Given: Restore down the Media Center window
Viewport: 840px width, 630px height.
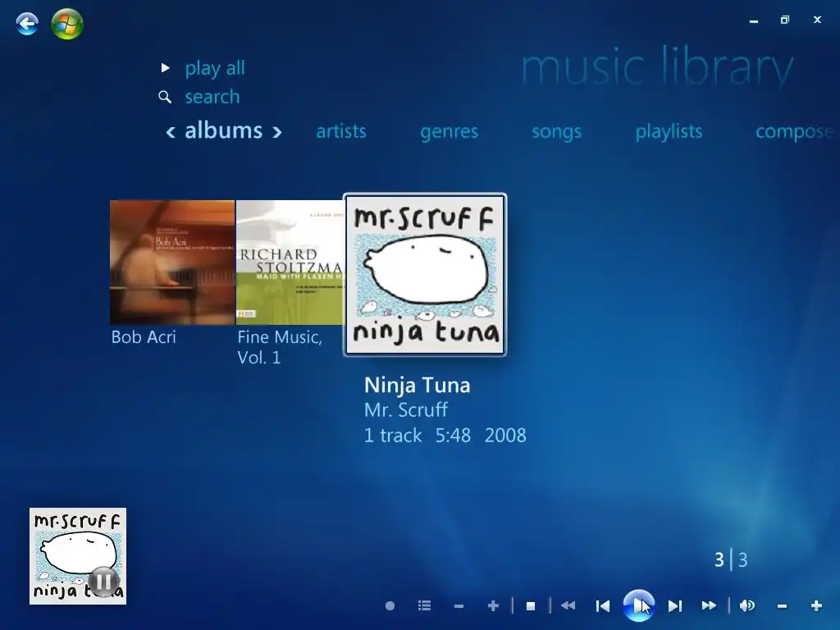Looking at the screenshot, I should (785, 20).
